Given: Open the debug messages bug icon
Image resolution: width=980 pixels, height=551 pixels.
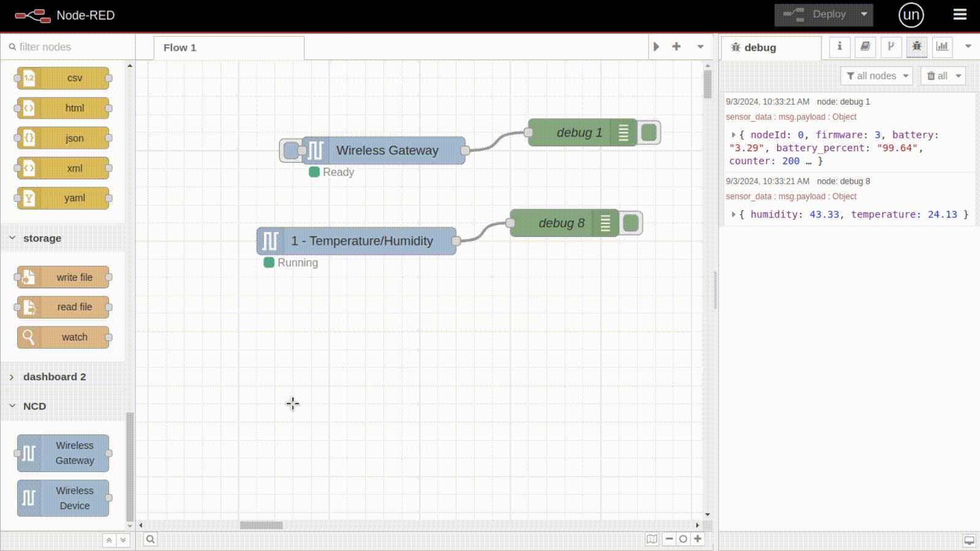Looking at the screenshot, I should pyautogui.click(x=917, y=47).
